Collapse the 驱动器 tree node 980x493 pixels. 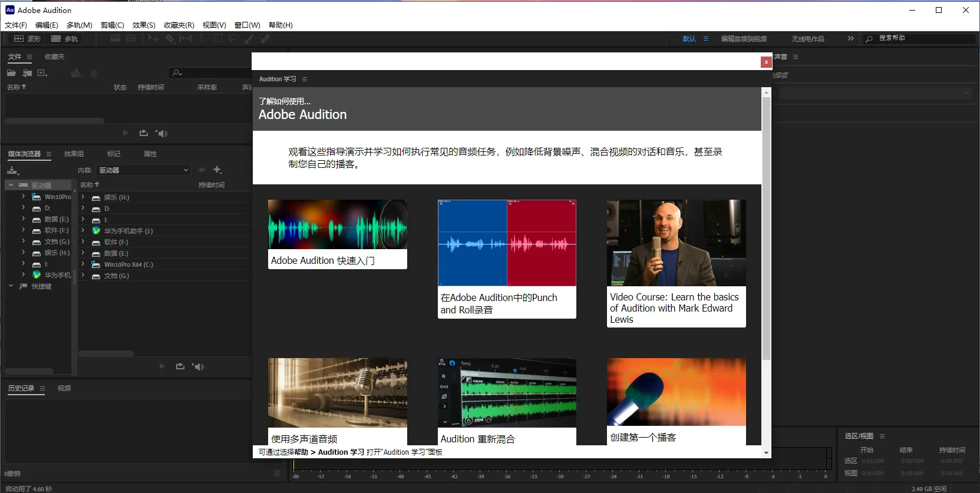[x=11, y=185]
